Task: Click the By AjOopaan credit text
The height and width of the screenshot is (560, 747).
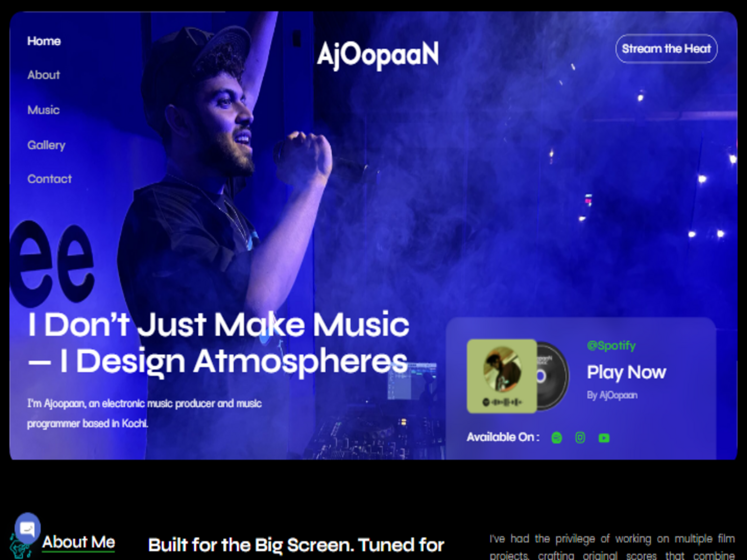Action: coord(612,395)
